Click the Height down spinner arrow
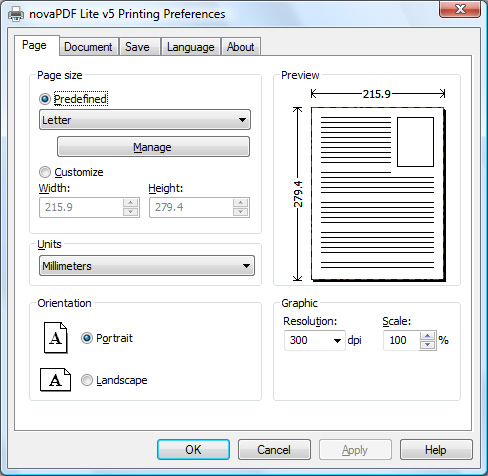 (x=240, y=212)
